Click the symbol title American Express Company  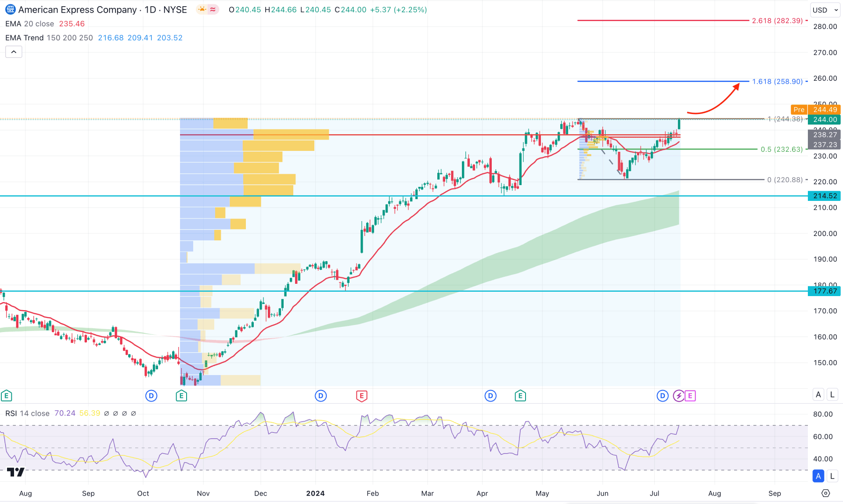pos(77,10)
